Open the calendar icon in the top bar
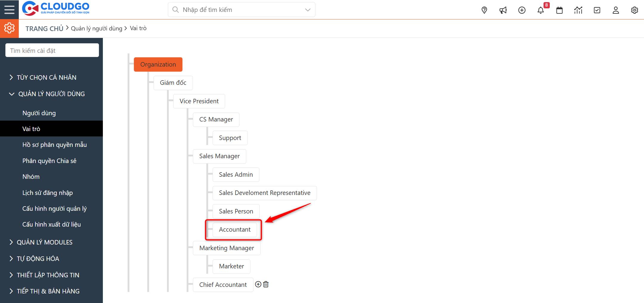 click(559, 10)
